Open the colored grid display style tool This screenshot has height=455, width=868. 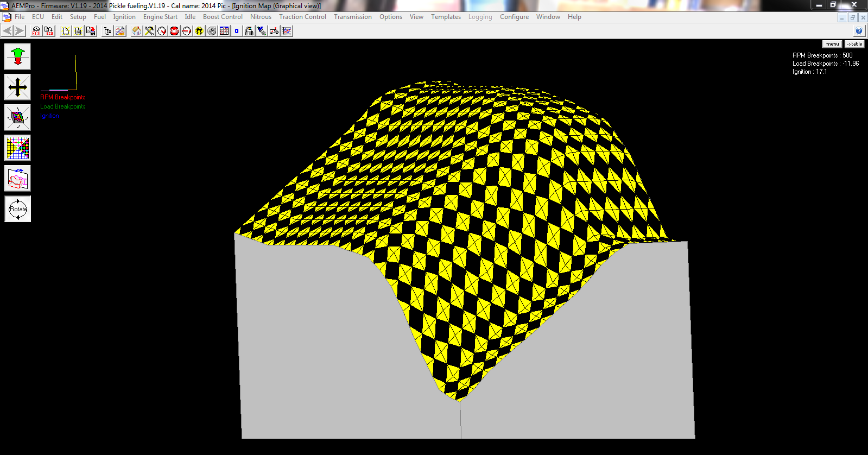click(17, 148)
